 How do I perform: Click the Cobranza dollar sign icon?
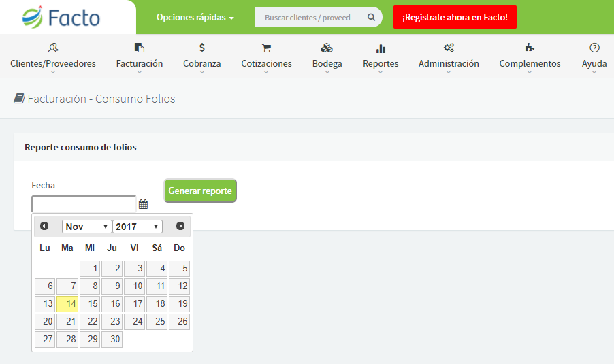coord(202,48)
